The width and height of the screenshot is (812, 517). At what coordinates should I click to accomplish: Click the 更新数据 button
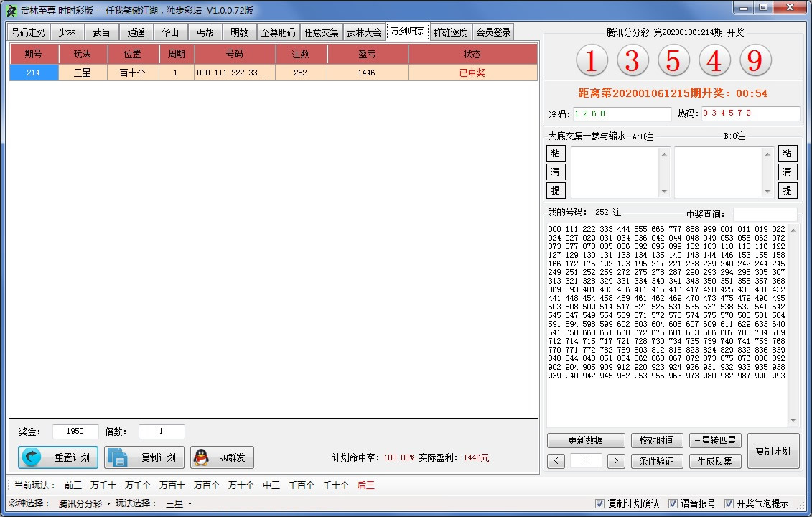[x=585, y=440]
